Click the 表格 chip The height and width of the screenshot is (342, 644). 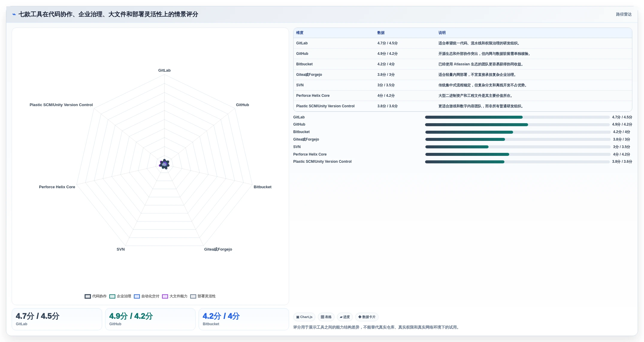point(326,317)
